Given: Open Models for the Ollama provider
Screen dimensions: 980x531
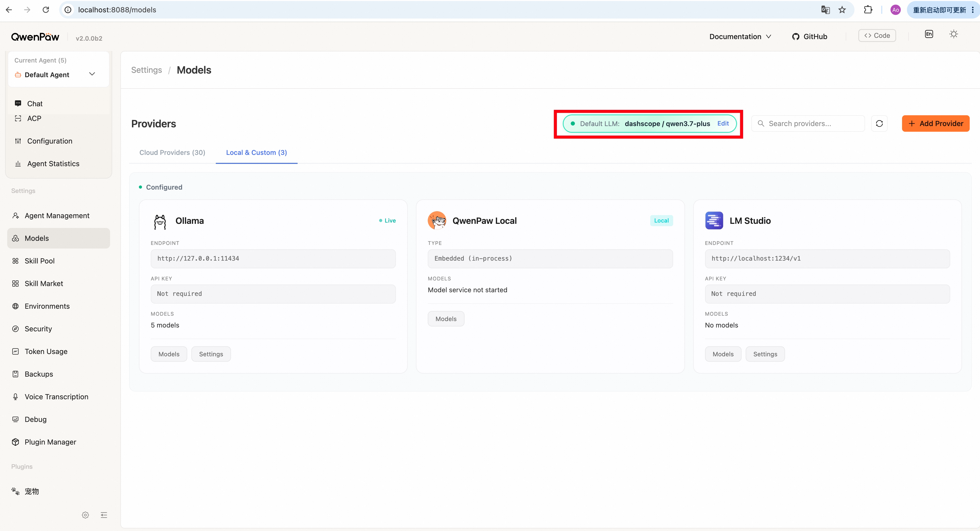Looking at the screenshot, I should 169,354.
